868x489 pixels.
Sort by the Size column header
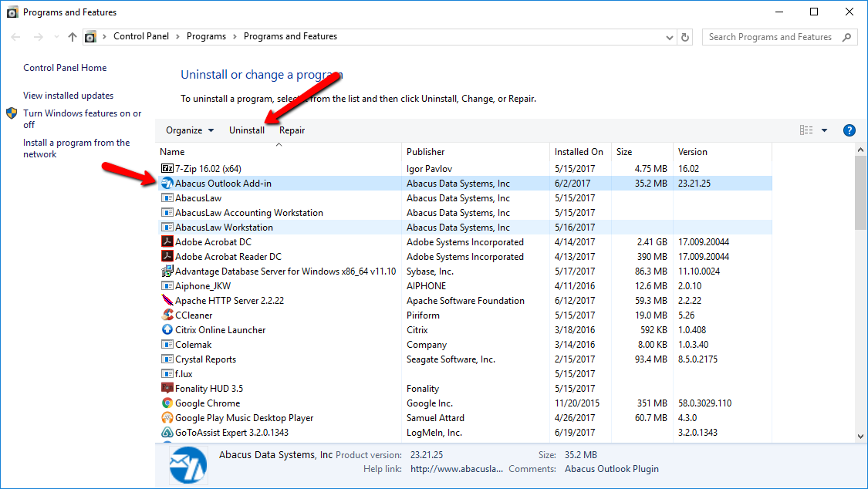pos(643,152)
